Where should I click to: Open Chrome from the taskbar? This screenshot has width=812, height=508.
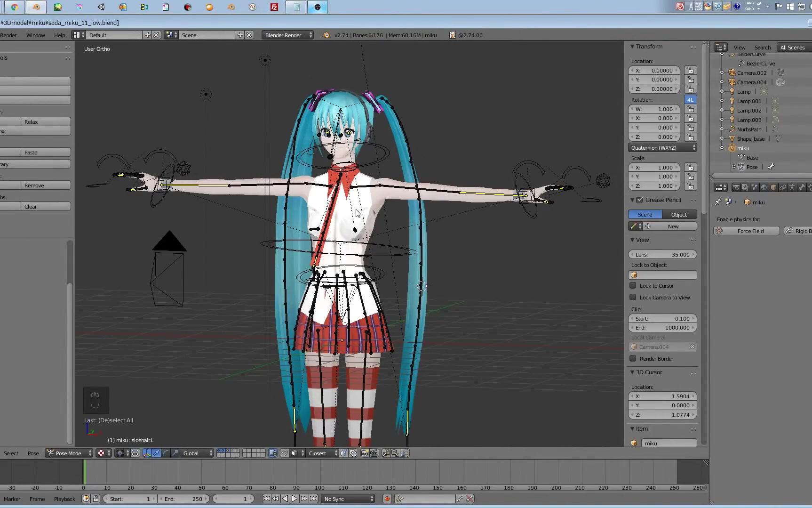[15, 7]
